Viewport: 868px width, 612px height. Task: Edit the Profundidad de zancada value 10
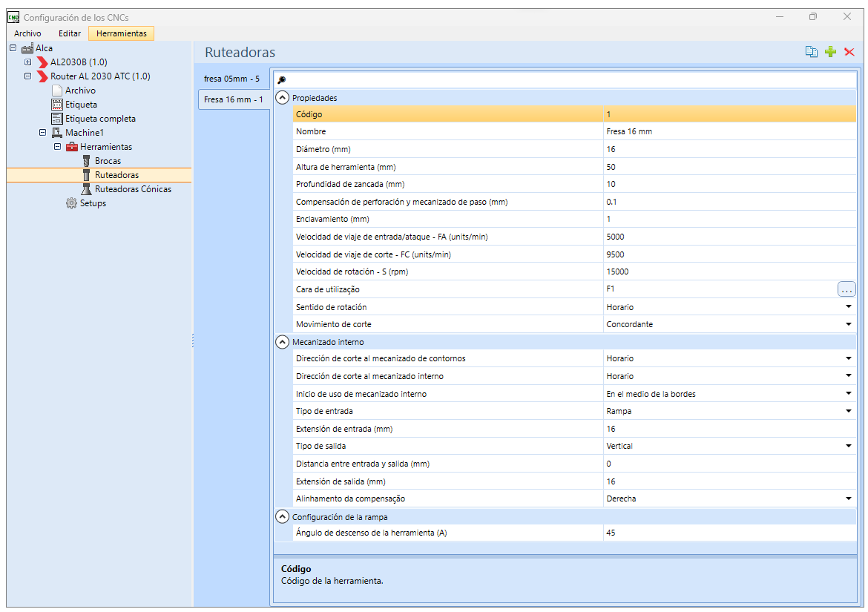click(x=729, y=184)
